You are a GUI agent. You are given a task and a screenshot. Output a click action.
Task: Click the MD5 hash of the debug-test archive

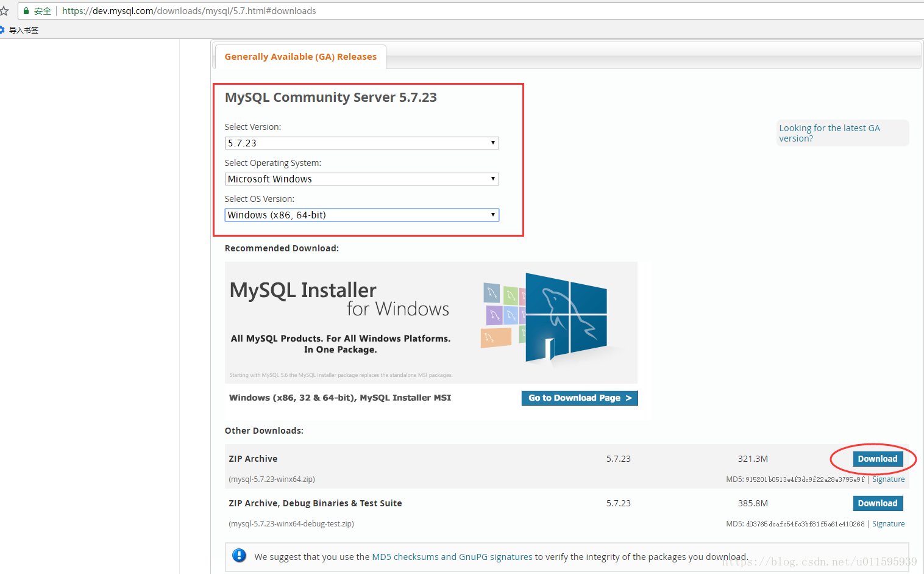(x=805, y=524)
